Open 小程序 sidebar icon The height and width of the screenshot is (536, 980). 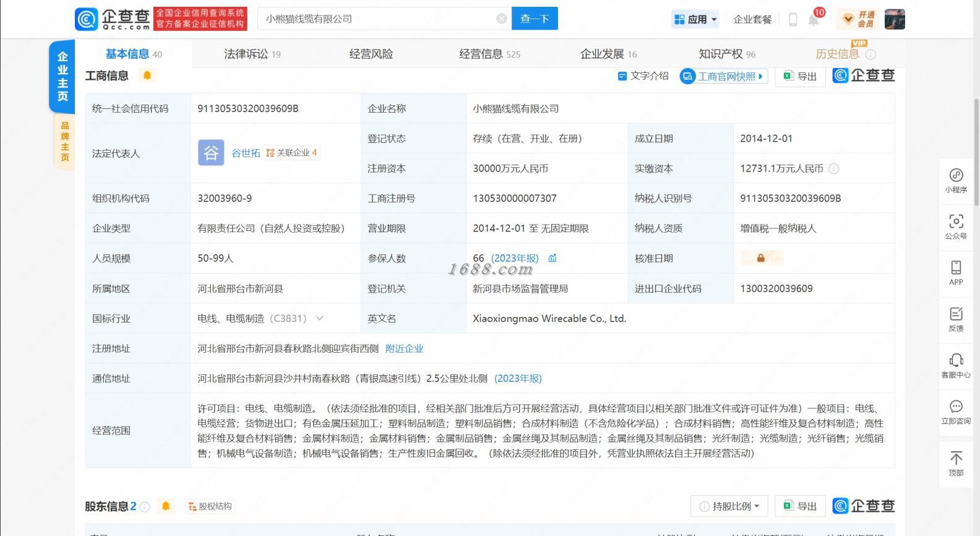956,181
